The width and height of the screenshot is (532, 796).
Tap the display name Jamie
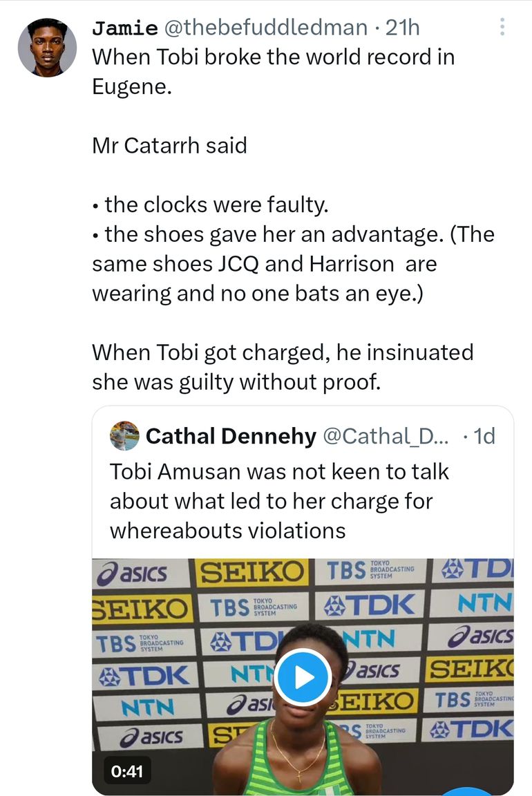tap(123, 28)
